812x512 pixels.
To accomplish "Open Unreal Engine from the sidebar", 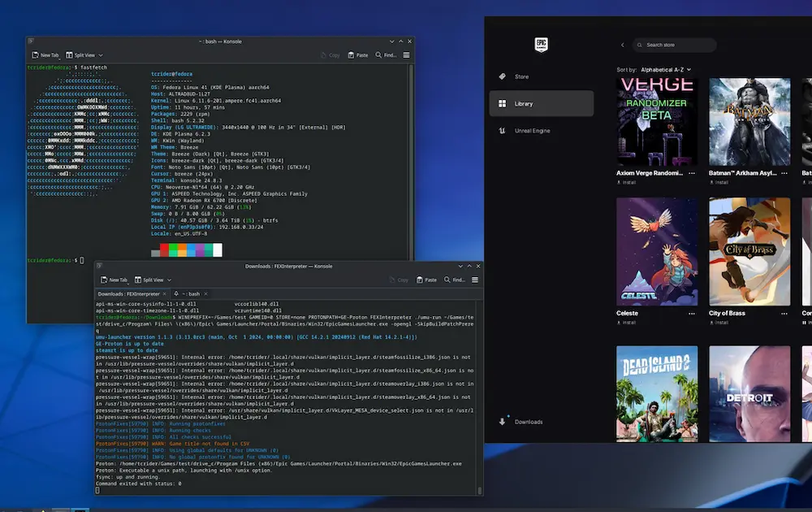I will [x=532, y=130].
